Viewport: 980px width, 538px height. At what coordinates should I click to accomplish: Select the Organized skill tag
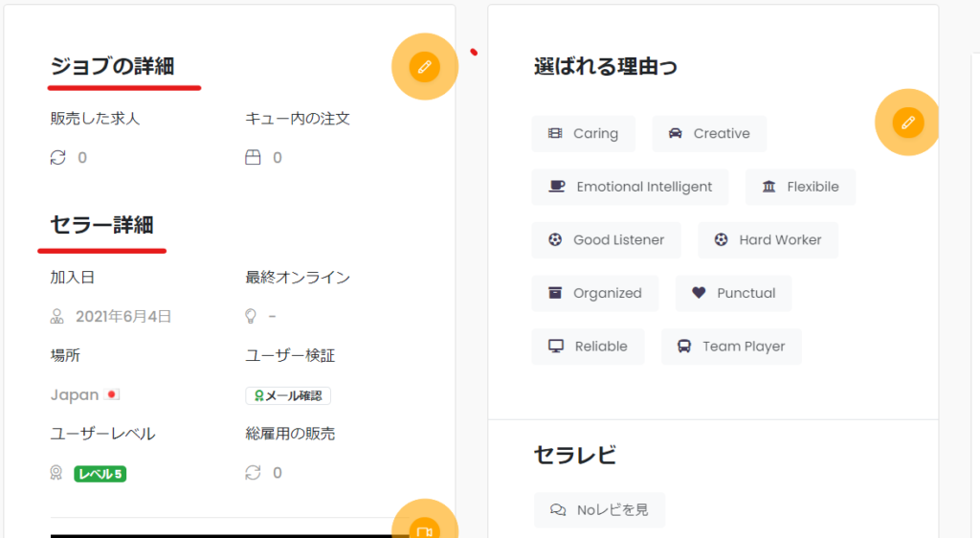point(595,293)
